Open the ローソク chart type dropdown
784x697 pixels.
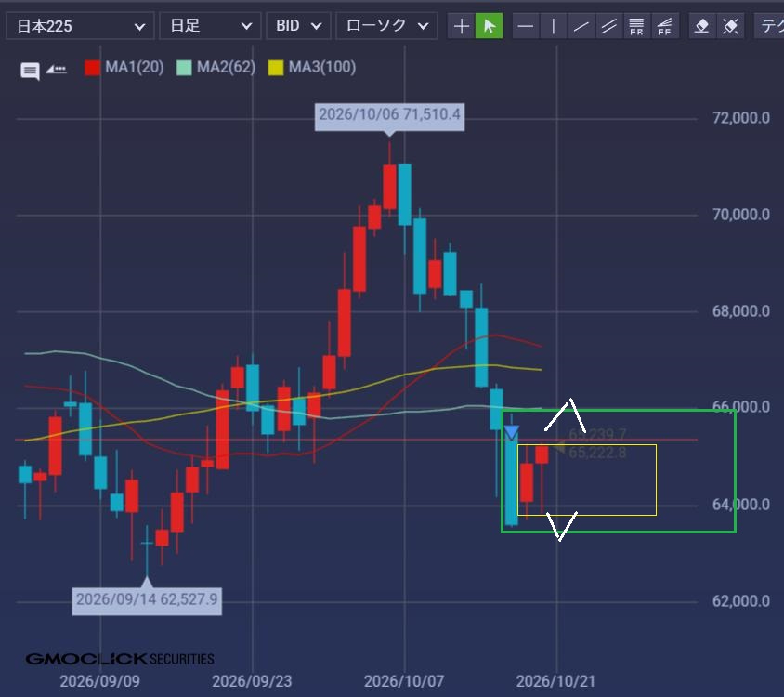[x=387, y=25]
